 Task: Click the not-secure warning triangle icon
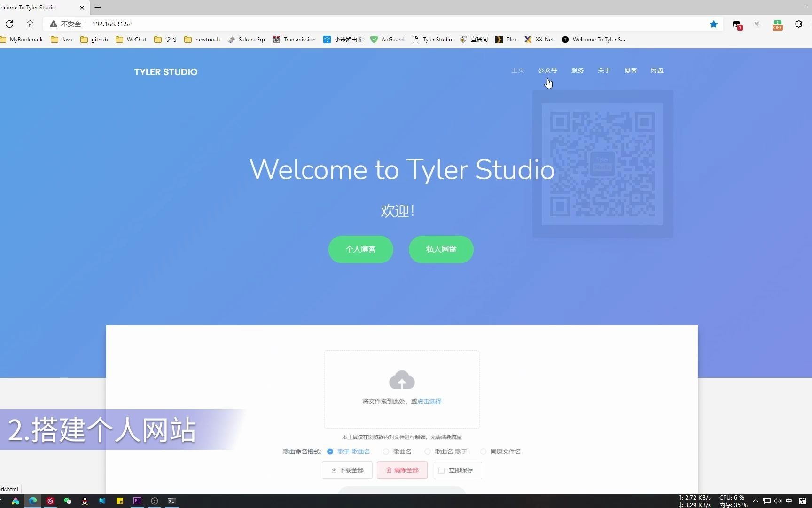(x=54, y=24)
